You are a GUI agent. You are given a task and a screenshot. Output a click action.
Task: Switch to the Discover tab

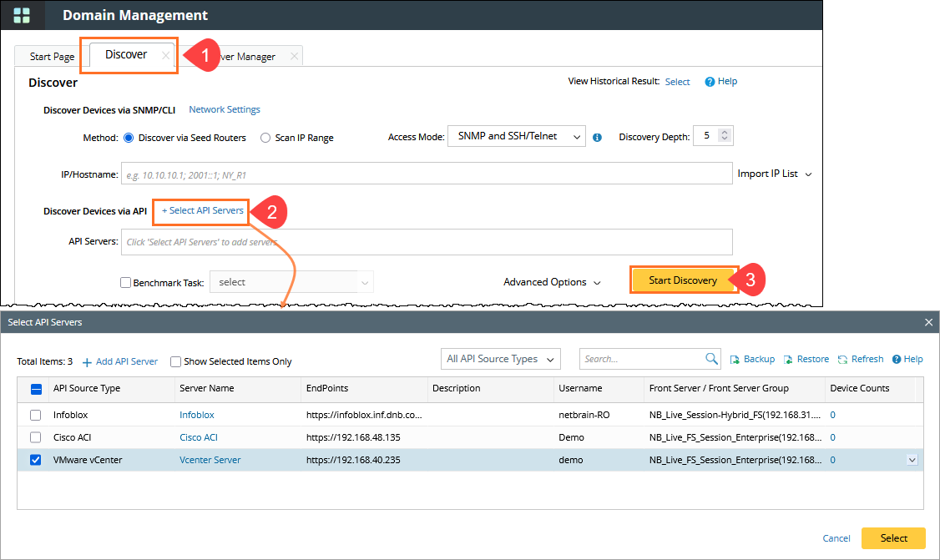pyautogui.click(x=127, y=55)
